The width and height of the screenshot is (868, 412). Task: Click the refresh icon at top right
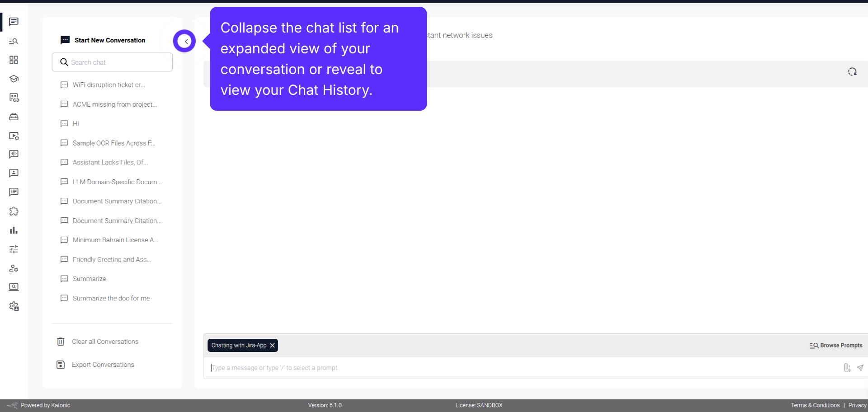tap(852, 72)
